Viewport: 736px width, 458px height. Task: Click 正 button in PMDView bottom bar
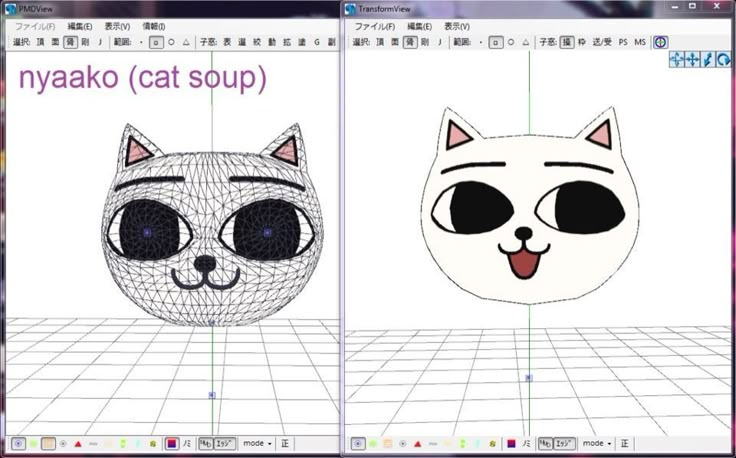[285, 443]
